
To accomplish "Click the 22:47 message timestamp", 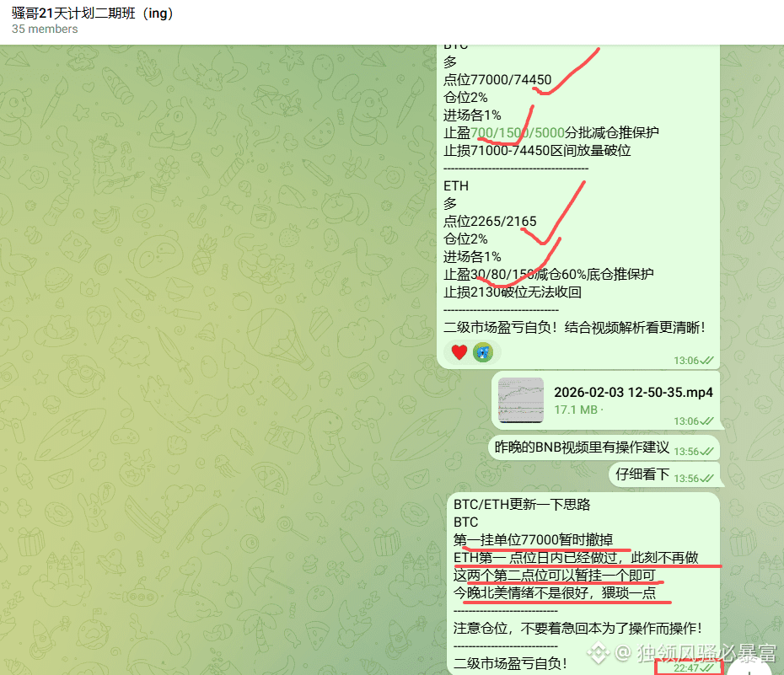I will (x=686, y=668).
